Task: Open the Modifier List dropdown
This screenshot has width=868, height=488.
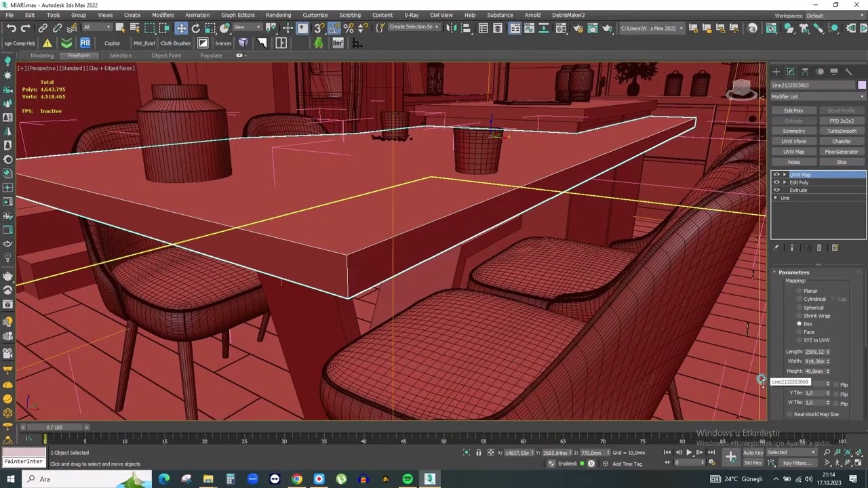Action: tap(818, 97)
